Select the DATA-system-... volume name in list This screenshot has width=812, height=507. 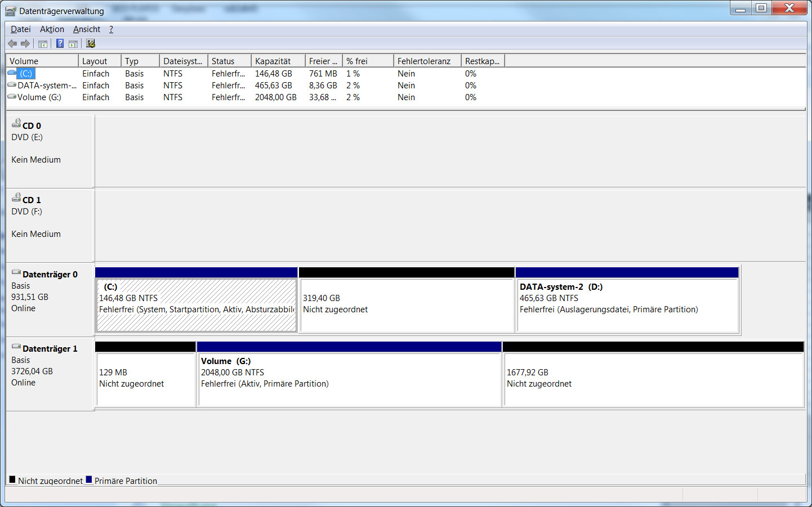point(47,85)
